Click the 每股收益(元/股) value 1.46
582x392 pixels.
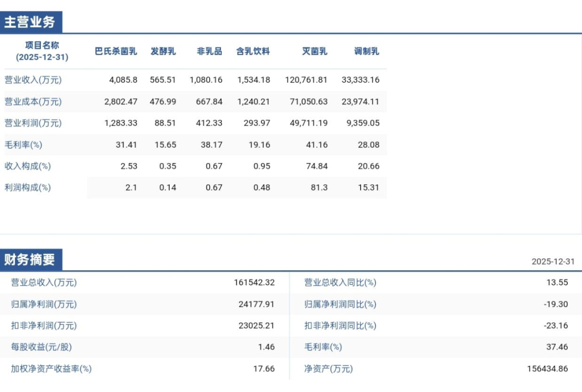267,347
